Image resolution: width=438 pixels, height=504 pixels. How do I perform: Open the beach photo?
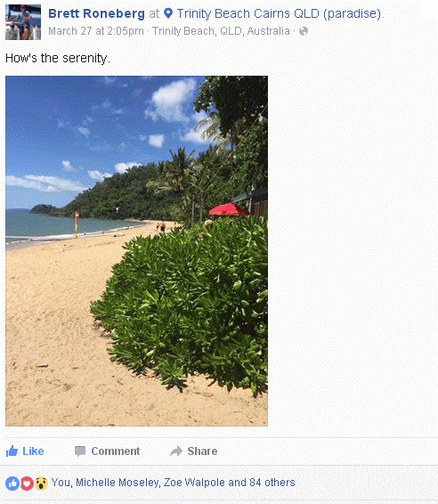click(136, 251)
